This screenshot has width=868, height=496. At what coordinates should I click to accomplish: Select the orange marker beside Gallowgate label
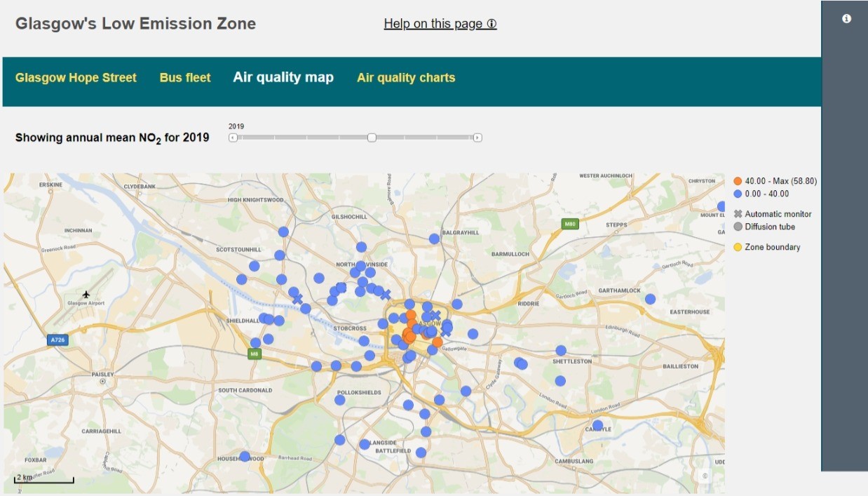pos(438,342)
